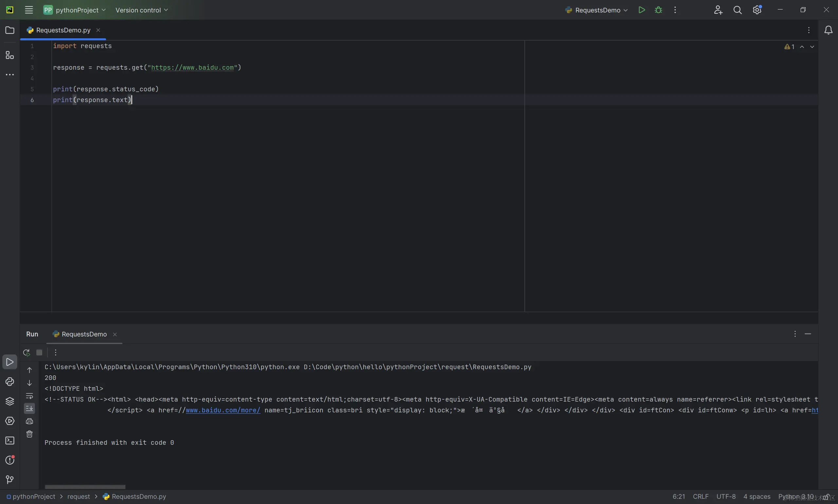Open editor tab options menu
Screen dimensions: 838x504
click(809, 30)
